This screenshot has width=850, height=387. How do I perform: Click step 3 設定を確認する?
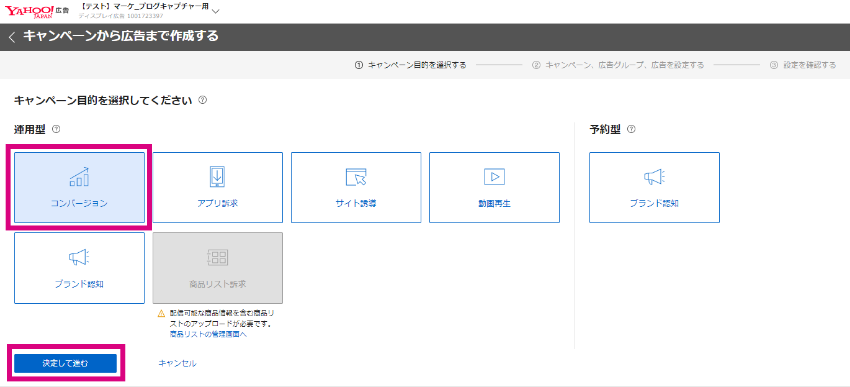coord(802,65)
